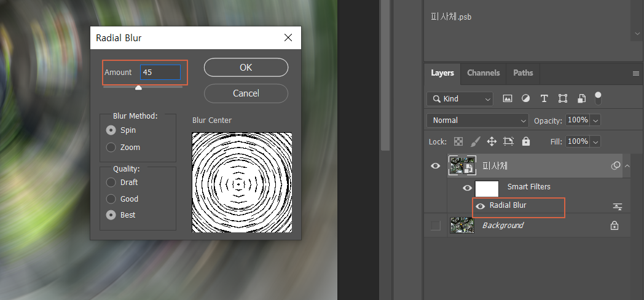Click the Smart Filters label
This screenshot has width=644, height=300.
(x=528, y=186)
